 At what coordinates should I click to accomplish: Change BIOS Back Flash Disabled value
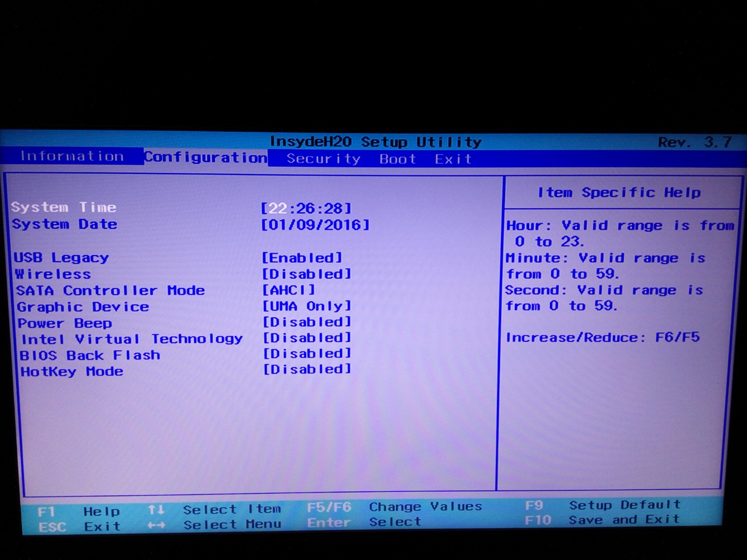click(307, 354)
